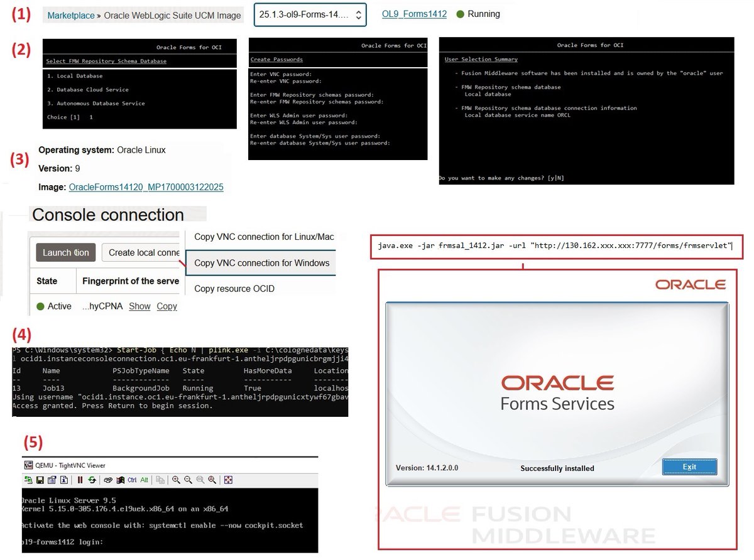
Task: Click Show link for the fingerprint
Action: (x=139, y=306)
